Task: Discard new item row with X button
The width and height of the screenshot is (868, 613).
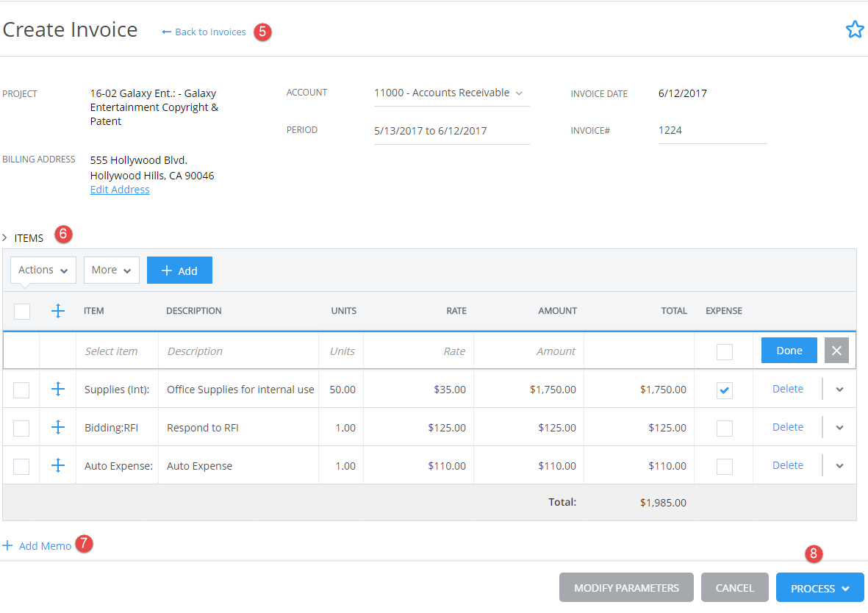Action: pyautogui.click(x=836, y=351)
